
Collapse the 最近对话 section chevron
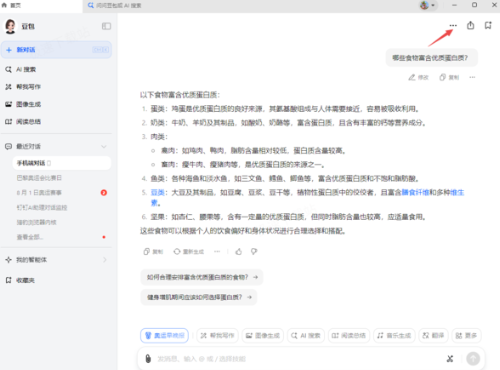point(104,146)
